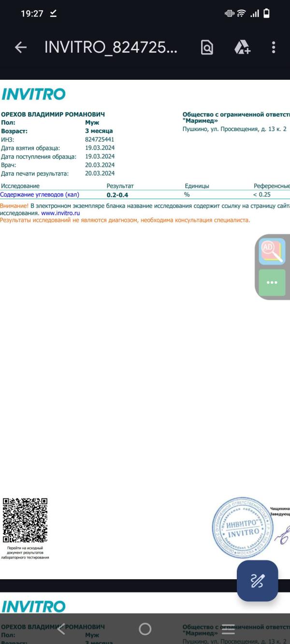Open the www.invitro.ru link
The height and width of the screenshot is (644, 290).
click(x=60, y=213)
